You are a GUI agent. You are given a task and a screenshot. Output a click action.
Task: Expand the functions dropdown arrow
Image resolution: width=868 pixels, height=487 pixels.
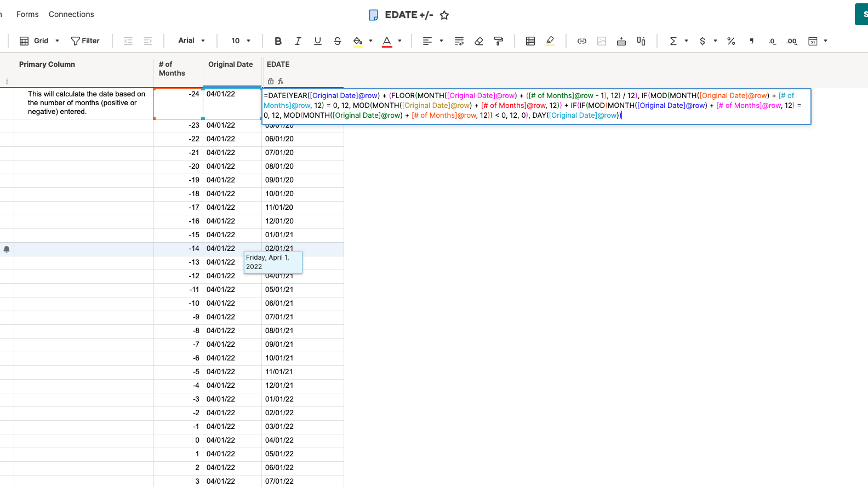tap(686, 41)
